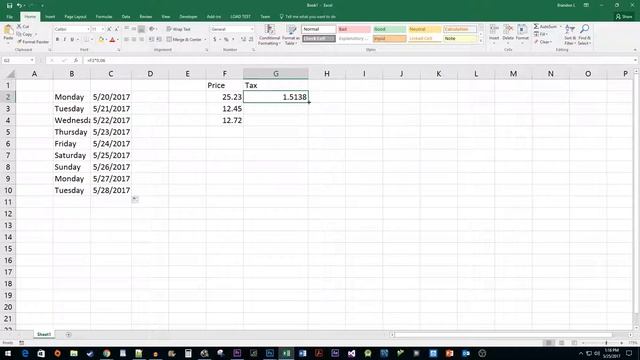Open the Orientation text angle menu
Screen dimensions: 640x360
coord(152,29)
